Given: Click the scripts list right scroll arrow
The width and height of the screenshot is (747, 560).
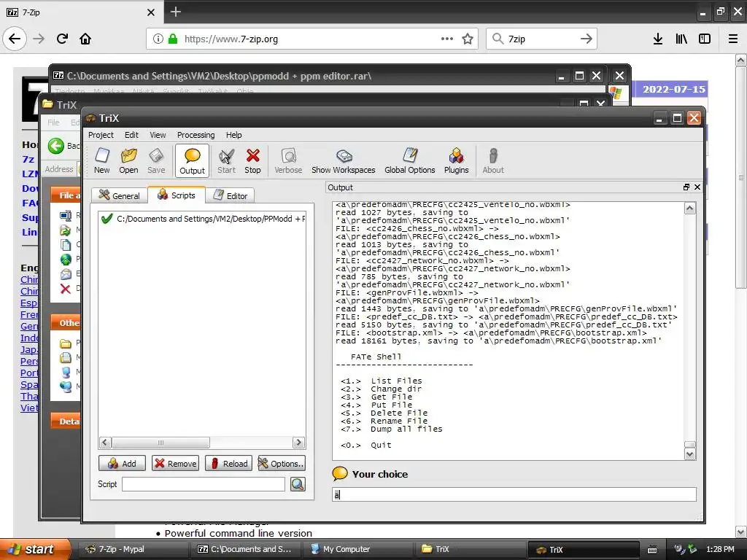Looking at the screenshot, I should pos(298,443).
